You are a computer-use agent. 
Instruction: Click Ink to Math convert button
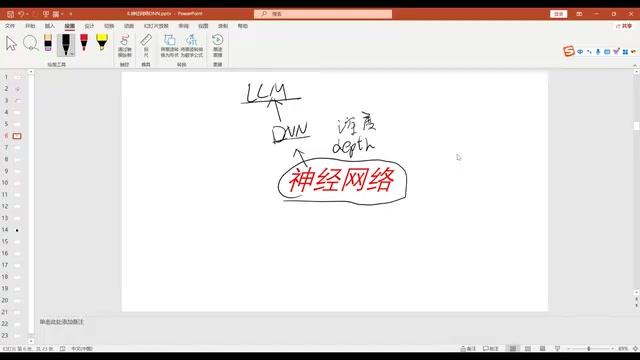(191, 46)
